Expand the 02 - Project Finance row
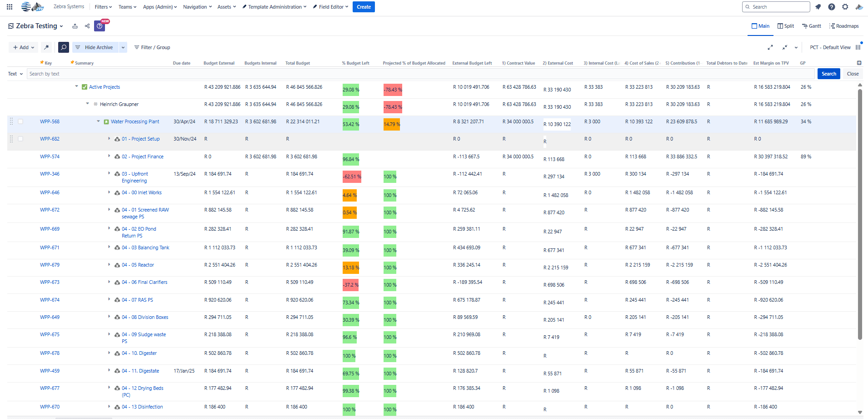This screenshot has width=868, height=419. (109, 156)
